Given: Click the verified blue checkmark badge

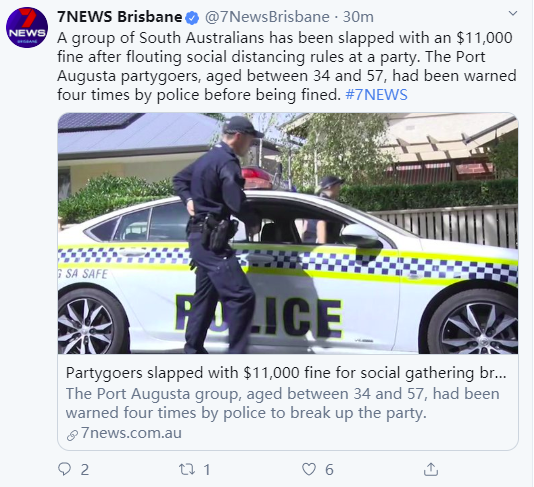Looking at the screenshot, I should click(192, 18).
